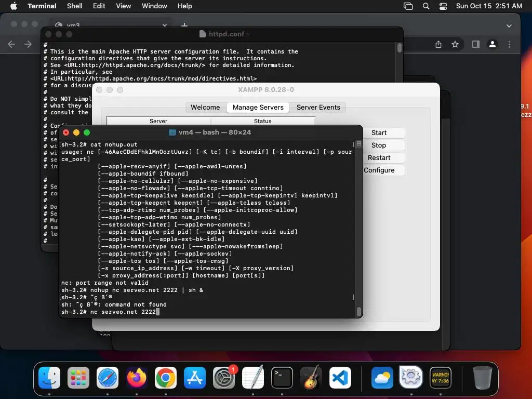Open the Shell menu
Screen dimensions: 532x399
75,6
